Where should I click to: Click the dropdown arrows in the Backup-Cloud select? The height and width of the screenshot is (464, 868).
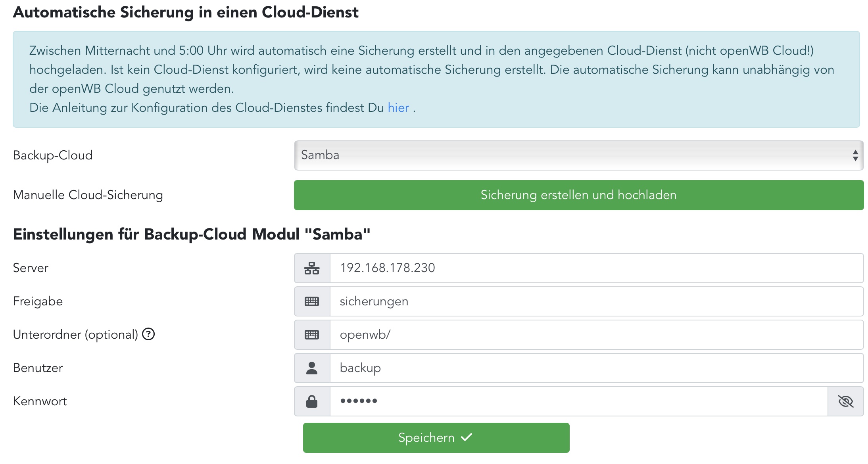[855, 155]
